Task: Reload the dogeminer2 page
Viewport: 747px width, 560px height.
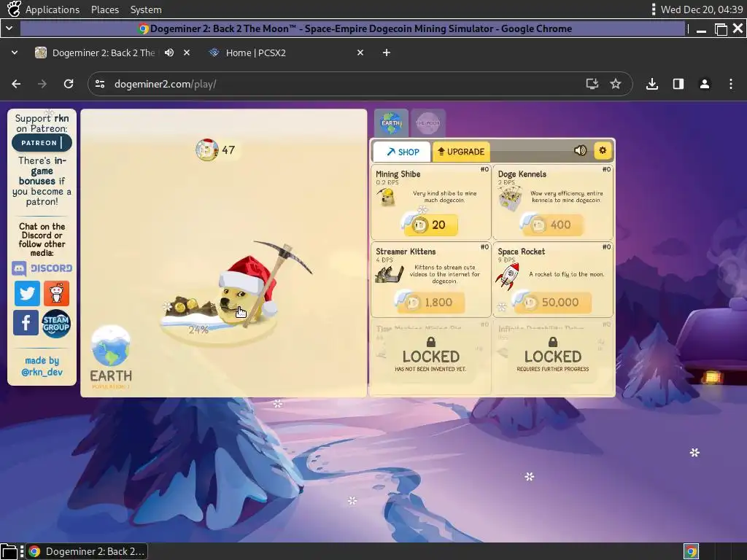Action: tap(69, 85)
